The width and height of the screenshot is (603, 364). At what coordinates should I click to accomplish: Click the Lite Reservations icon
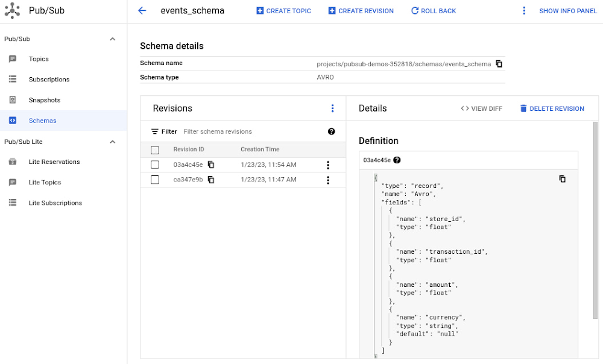[13, 162]
